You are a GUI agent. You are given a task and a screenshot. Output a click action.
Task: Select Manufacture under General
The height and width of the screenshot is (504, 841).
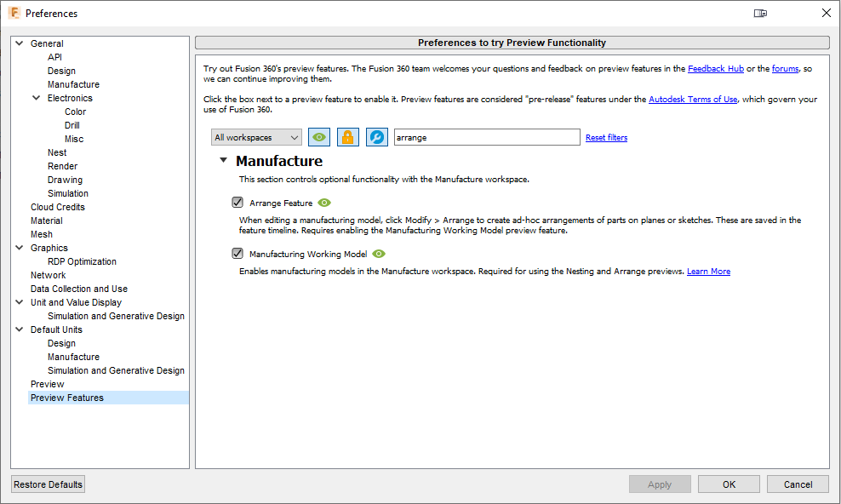[73, 84]
